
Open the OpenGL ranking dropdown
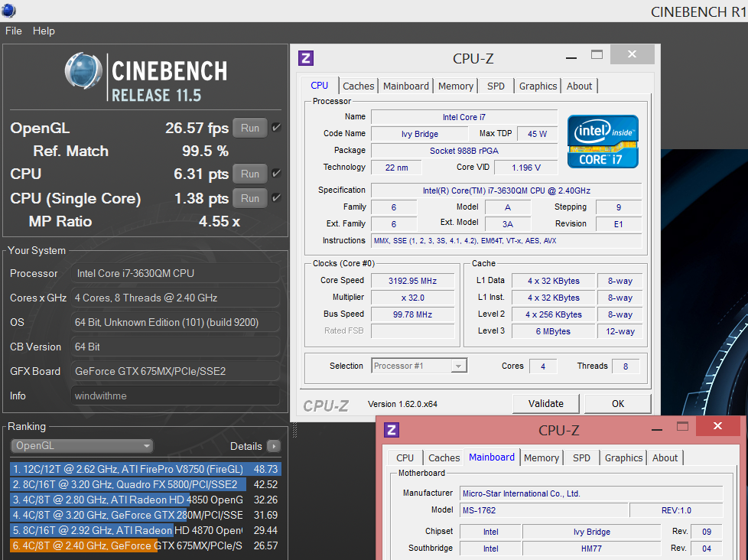82,446
